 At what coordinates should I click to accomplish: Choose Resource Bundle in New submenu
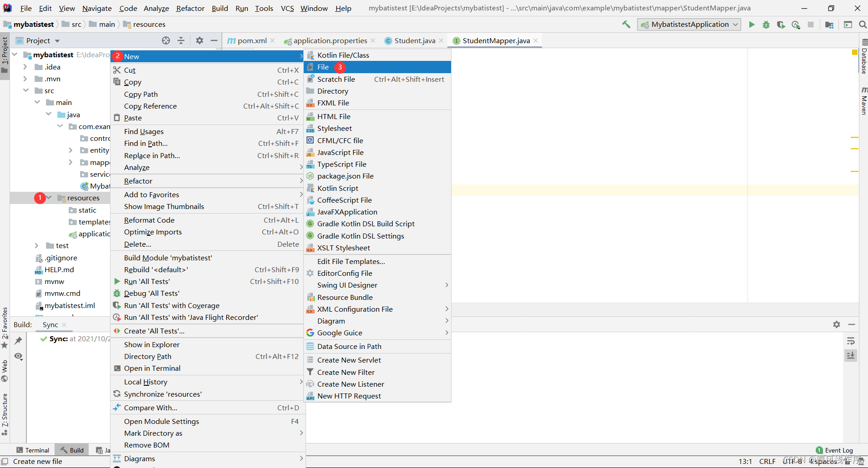pos(377,297)
